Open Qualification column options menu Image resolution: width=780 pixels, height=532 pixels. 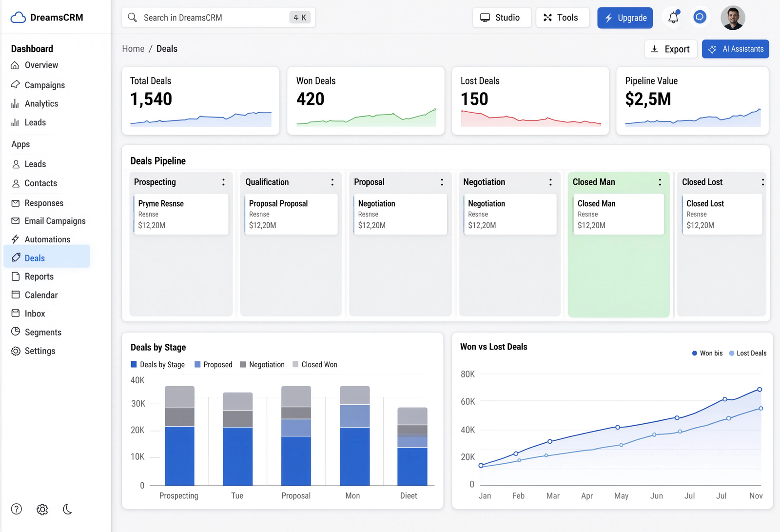pyautogui.click(x=332, y=182)
